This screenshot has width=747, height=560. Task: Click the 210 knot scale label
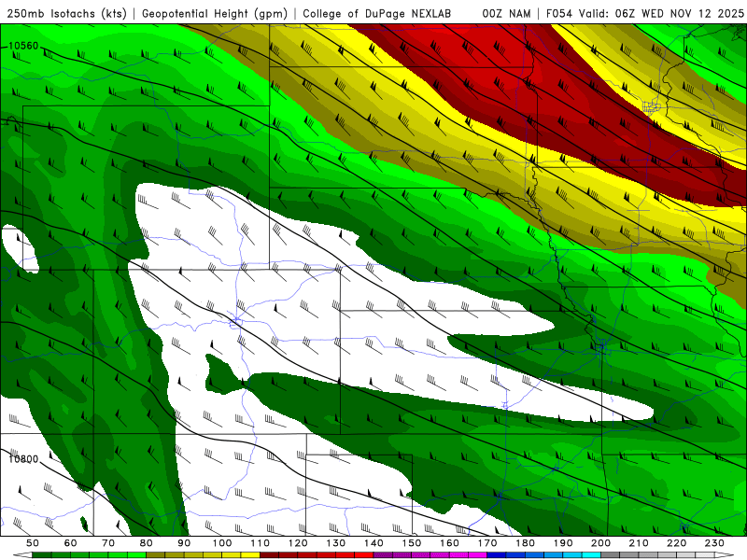[x=639, y=543]
